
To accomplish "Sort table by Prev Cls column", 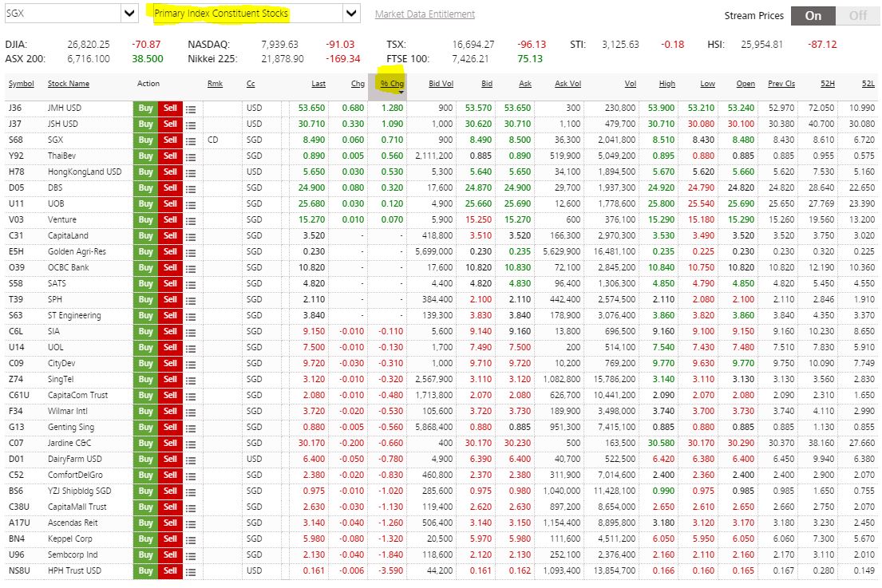I will (x=781, y=84).
